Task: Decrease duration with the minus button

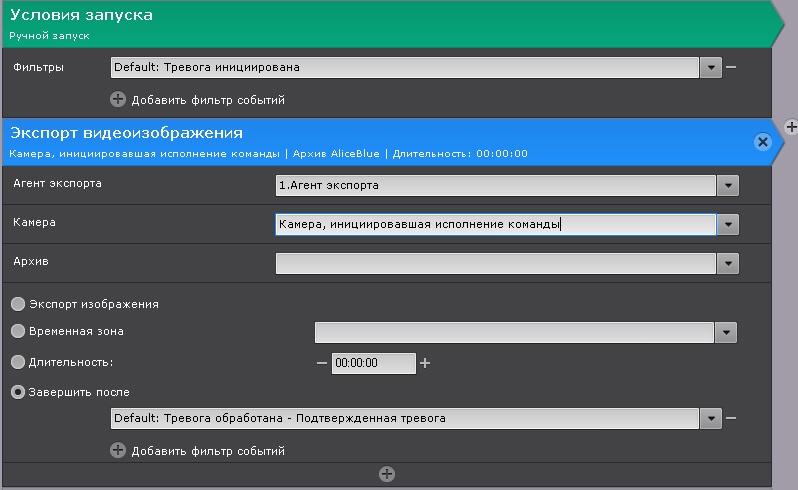Action: pos(322,363)
